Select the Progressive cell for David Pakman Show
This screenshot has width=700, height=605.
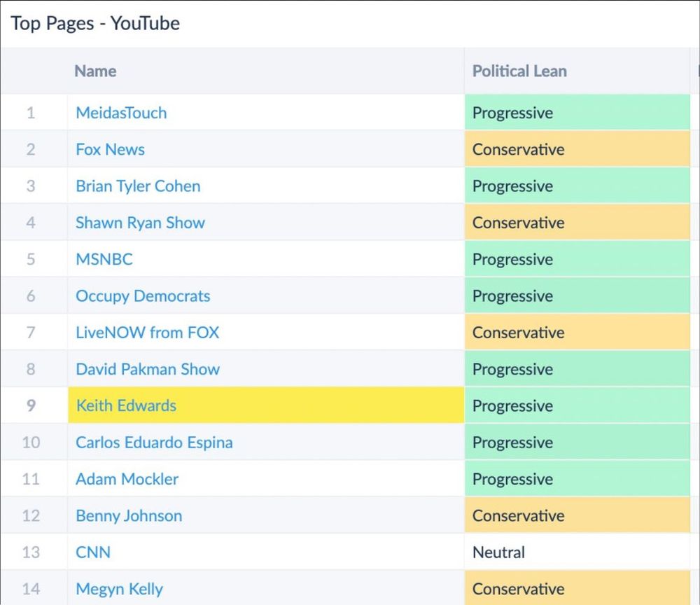[577, 368]
